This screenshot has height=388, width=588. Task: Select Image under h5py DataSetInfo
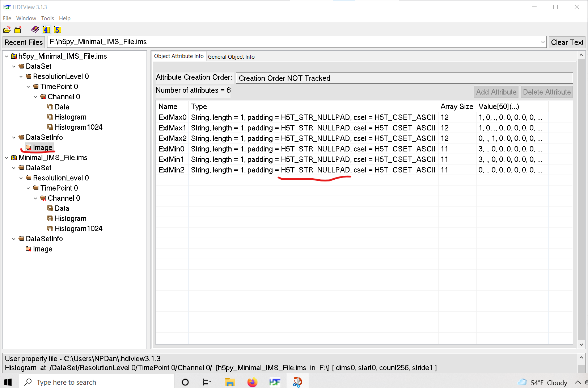[x=43, y=147]
